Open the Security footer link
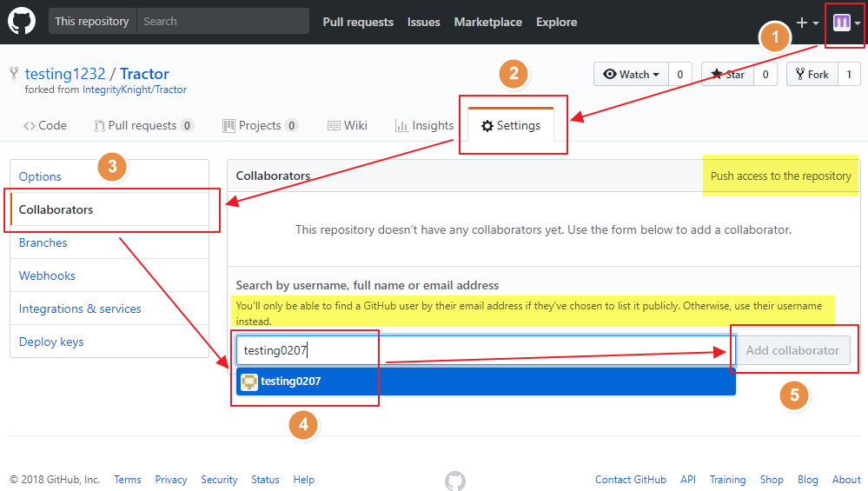The width and height of the screenshot is (868, 491). (x=219, y=480)
